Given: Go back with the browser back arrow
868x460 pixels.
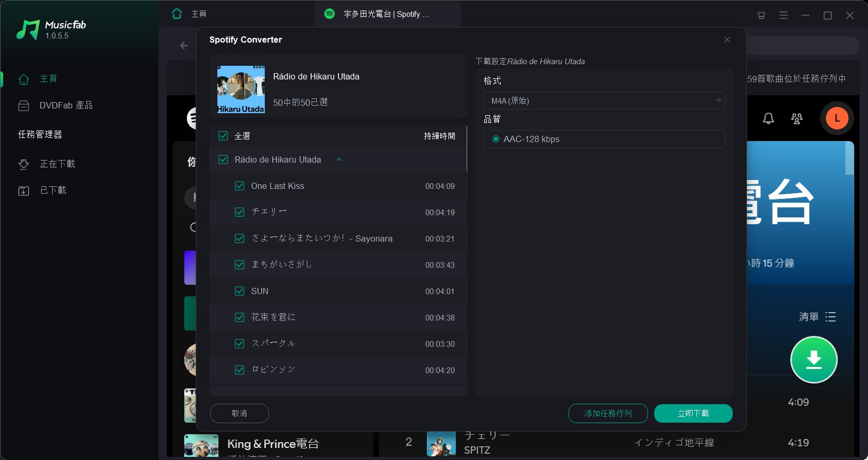Looking at the screenshot, I should pyautogui.click(x=184, y=45).
